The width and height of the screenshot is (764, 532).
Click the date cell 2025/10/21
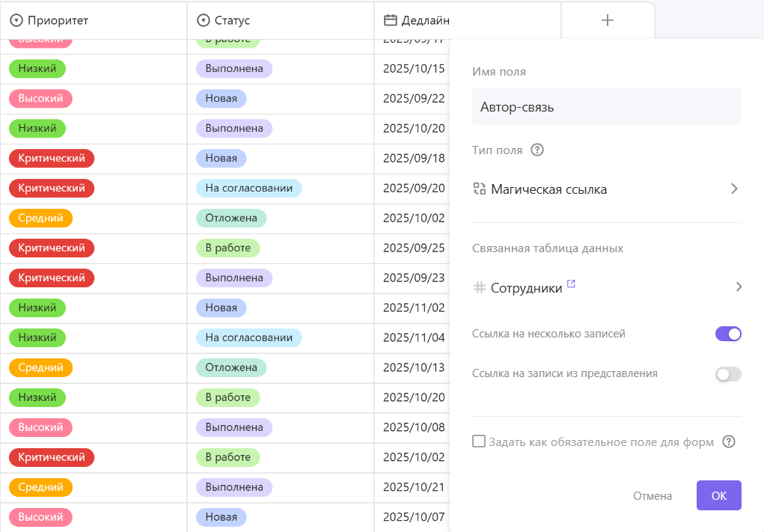tap(414, 487)
